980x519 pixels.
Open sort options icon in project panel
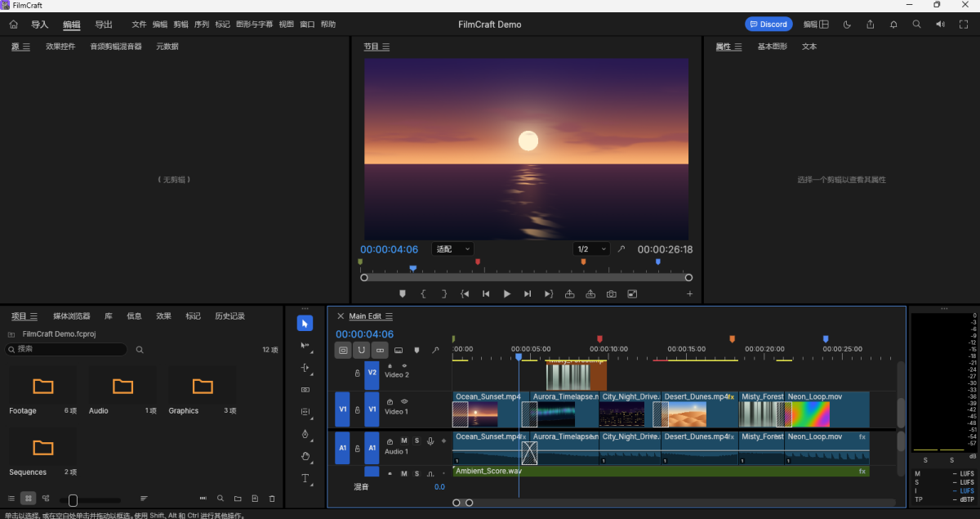tap(144, 499)
